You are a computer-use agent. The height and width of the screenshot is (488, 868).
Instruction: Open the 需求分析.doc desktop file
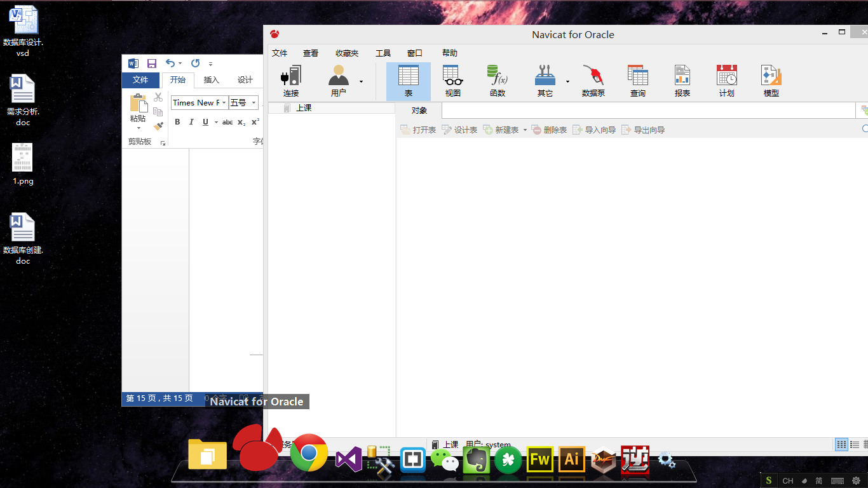[x=23, y=100]
